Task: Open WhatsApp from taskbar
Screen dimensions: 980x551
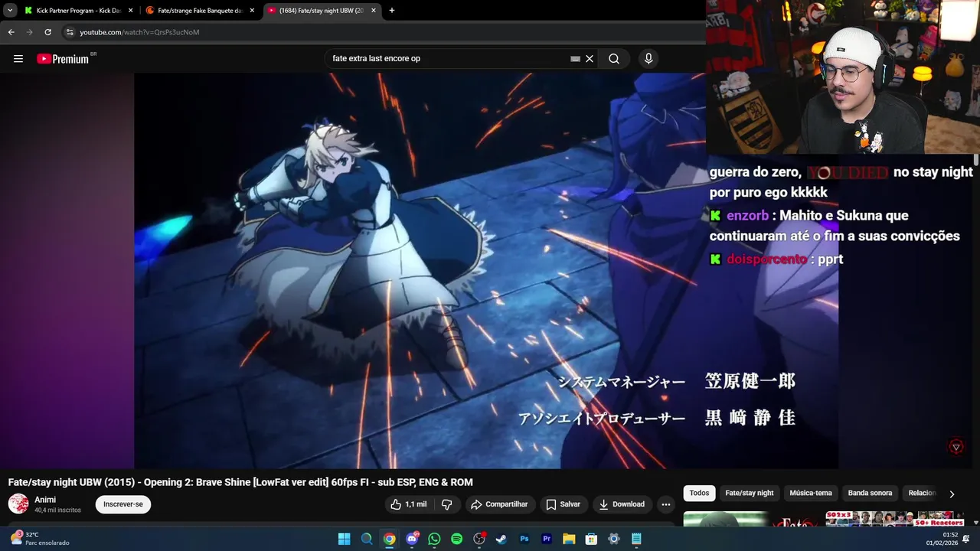Action: pos(434,539)
